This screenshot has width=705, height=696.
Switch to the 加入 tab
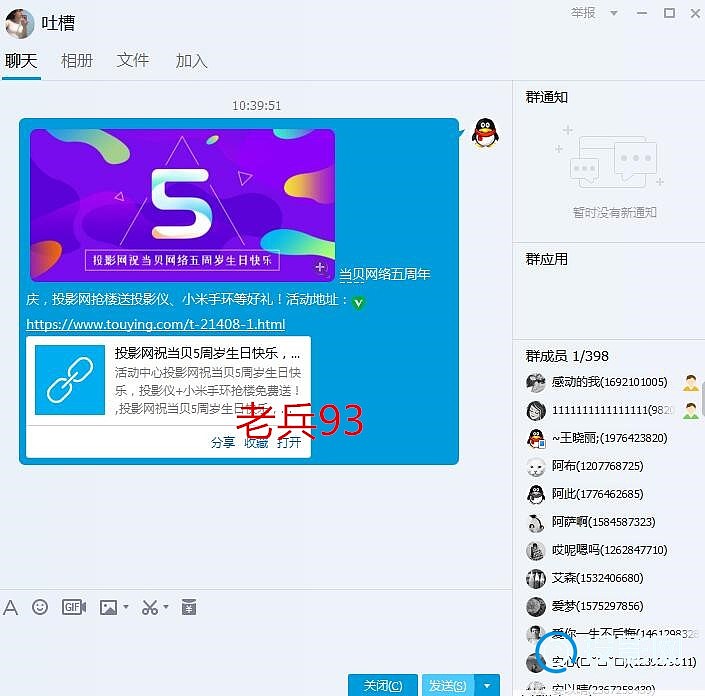(192, 61)
